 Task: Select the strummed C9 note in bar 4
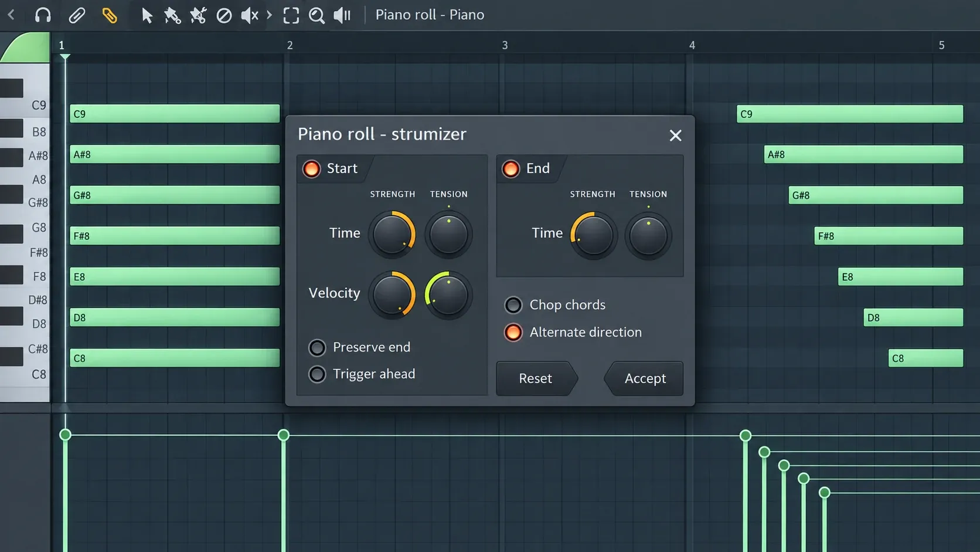tap(850, 114)
